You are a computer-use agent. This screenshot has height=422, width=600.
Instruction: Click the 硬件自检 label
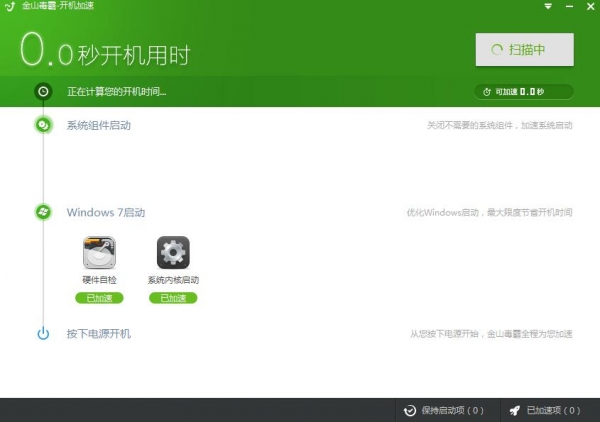(x=99, y=280)
